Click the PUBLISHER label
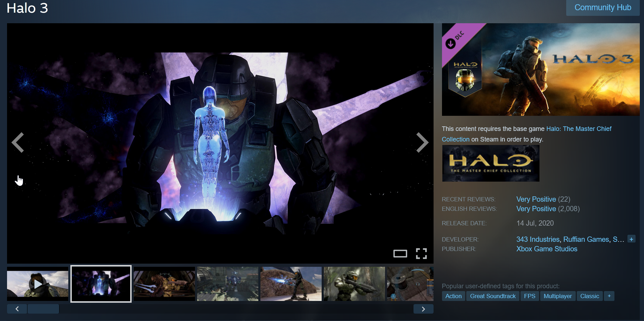 (459, 249)
